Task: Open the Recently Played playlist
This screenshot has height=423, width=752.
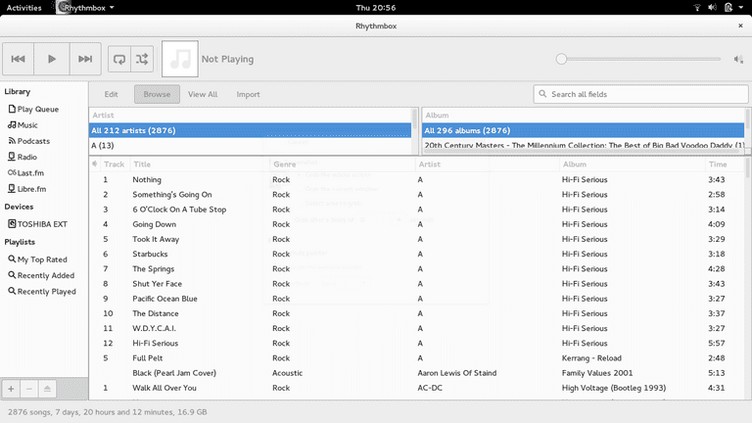Action: [42, 291]
